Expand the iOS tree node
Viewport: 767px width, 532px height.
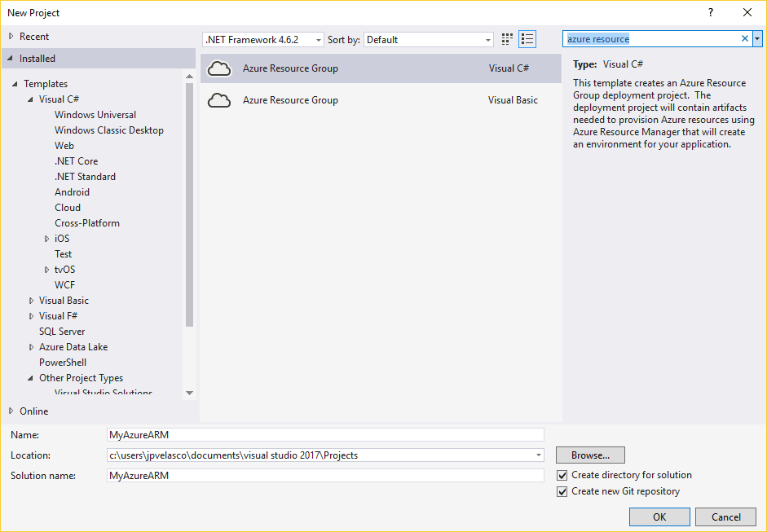pyautogui.click(x=47, y=239)
